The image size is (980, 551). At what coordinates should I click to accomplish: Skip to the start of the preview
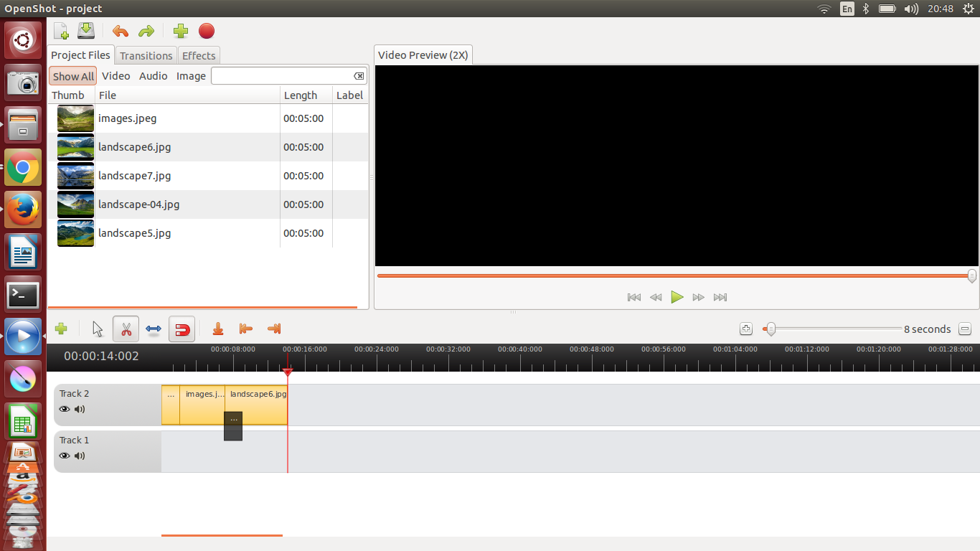[x=634, y=297]
